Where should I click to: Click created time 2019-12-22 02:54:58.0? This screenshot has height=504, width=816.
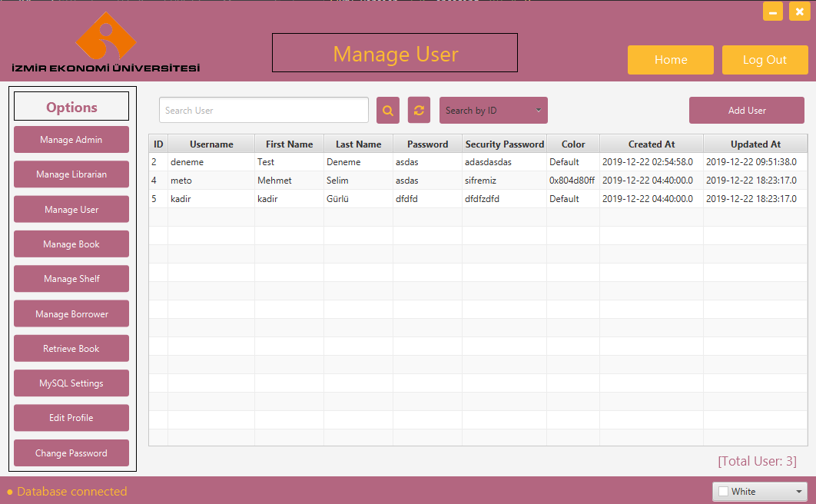652,162
